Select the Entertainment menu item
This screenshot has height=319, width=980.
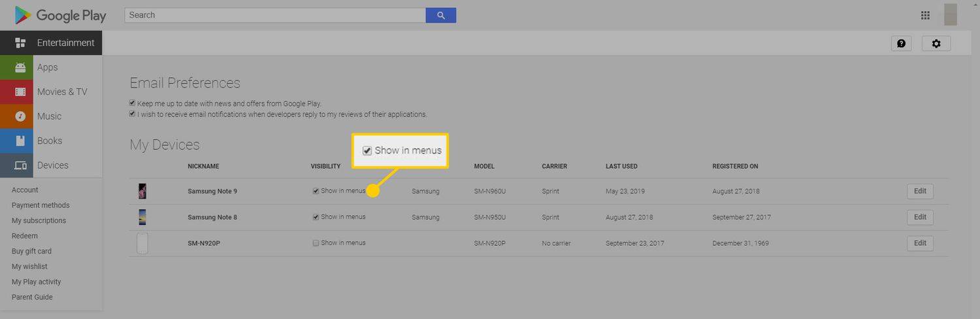point(51,43)
